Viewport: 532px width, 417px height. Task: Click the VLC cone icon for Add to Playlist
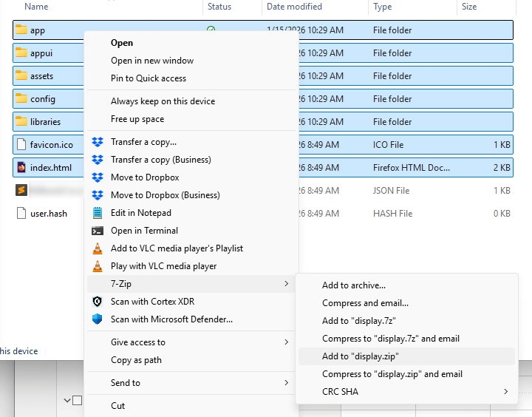[97, 248]
